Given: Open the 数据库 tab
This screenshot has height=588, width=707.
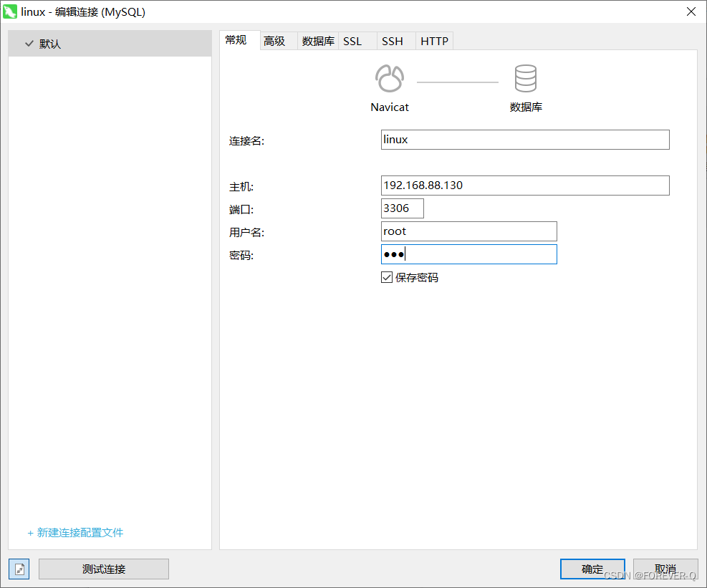Looking at the screenshot, I should (x=318, y=41).
